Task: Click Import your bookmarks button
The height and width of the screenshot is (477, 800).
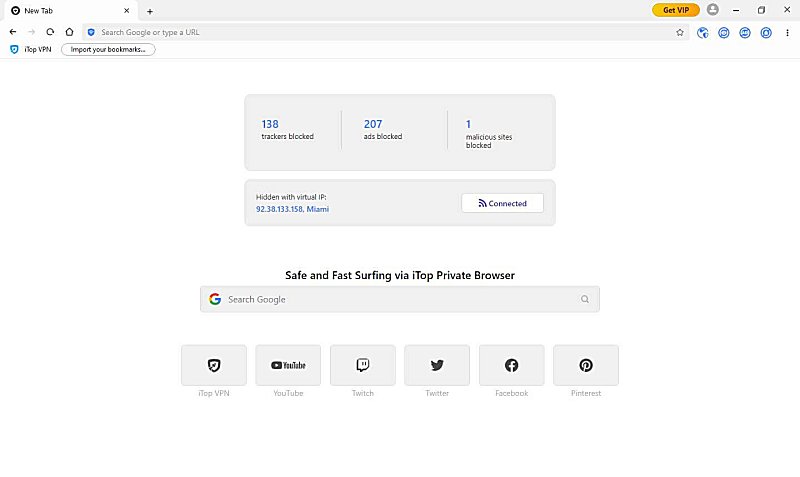Action: point(108,49)
